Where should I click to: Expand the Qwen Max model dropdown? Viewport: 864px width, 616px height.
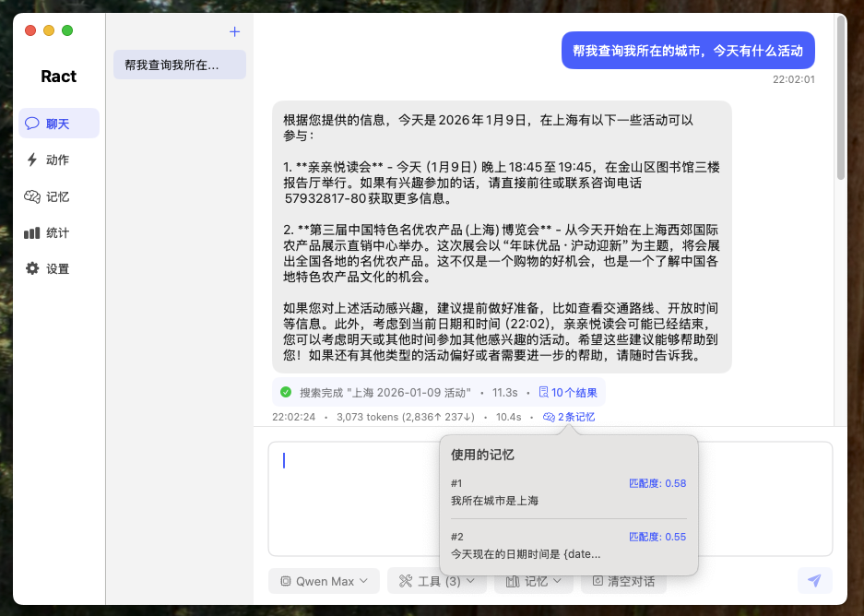324,581
